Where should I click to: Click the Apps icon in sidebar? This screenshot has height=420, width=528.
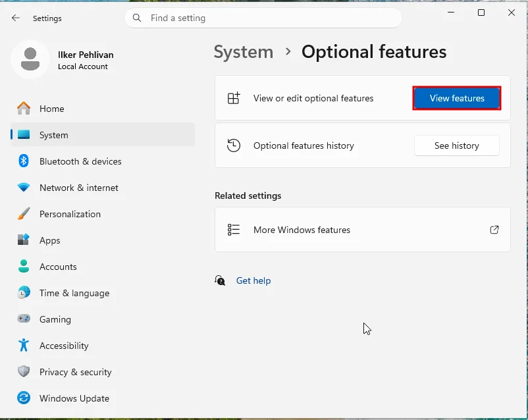pos(24,240)
